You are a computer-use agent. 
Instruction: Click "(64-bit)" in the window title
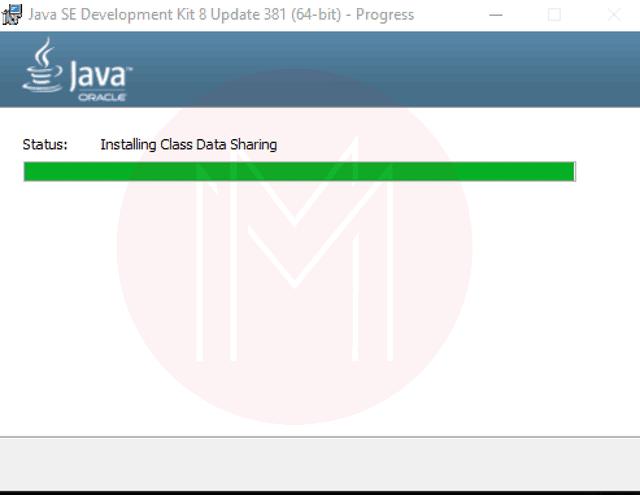(x=316, y=15)
